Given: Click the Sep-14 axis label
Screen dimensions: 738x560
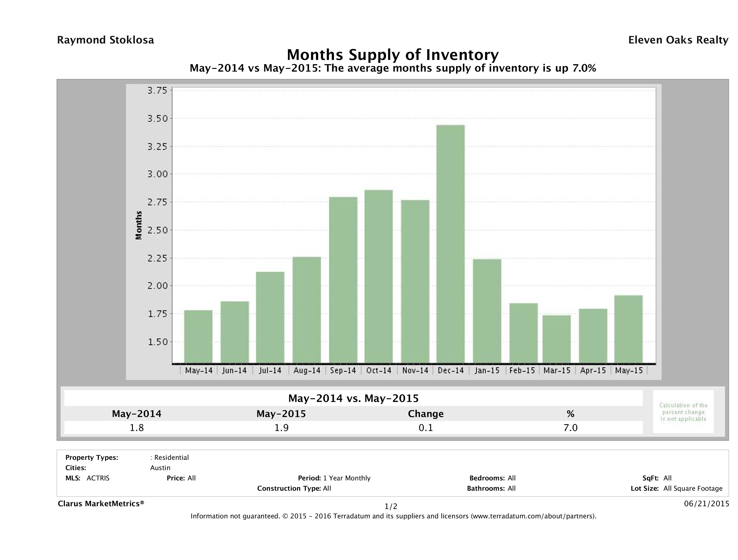Looking at the screenshot, I should coord(343,370).
